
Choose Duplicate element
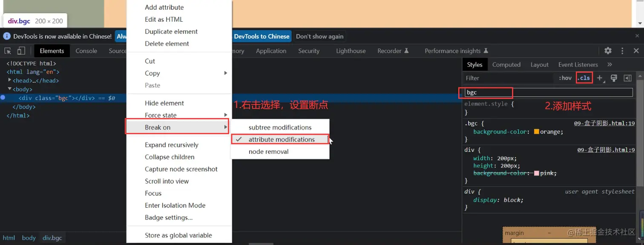pyautogui.click(x=179, y=32)
